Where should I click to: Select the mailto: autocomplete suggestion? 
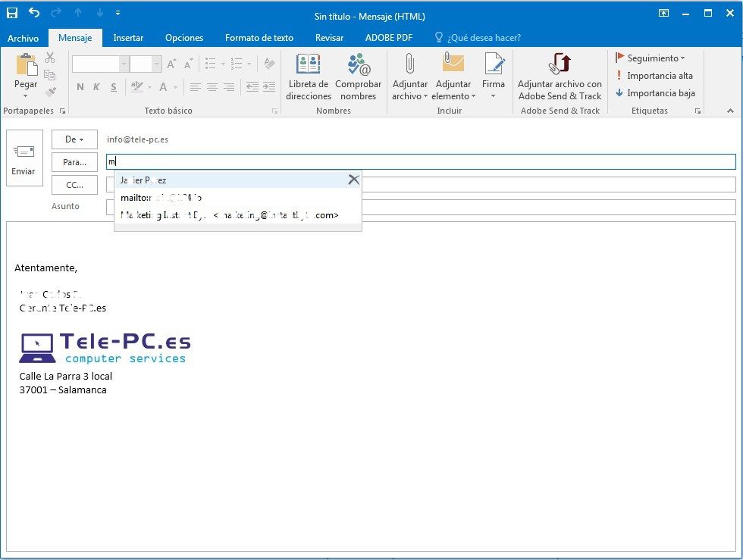(238, 198)
